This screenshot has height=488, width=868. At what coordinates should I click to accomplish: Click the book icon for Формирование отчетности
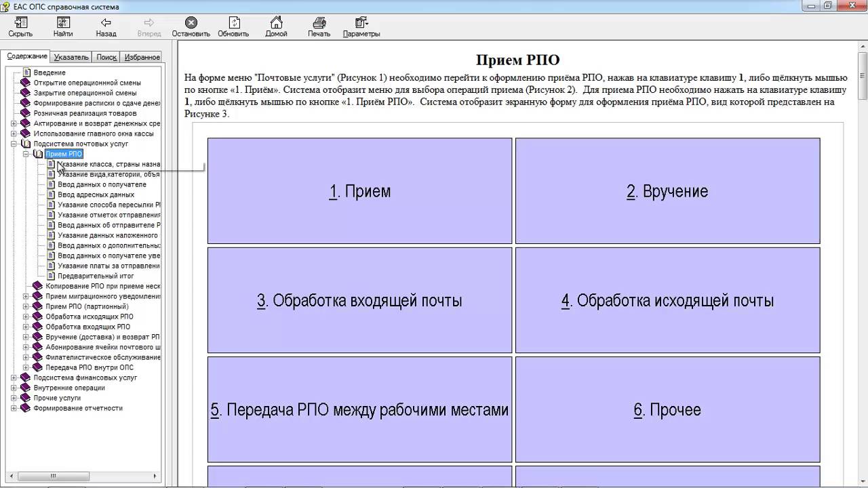click(26, 408)
